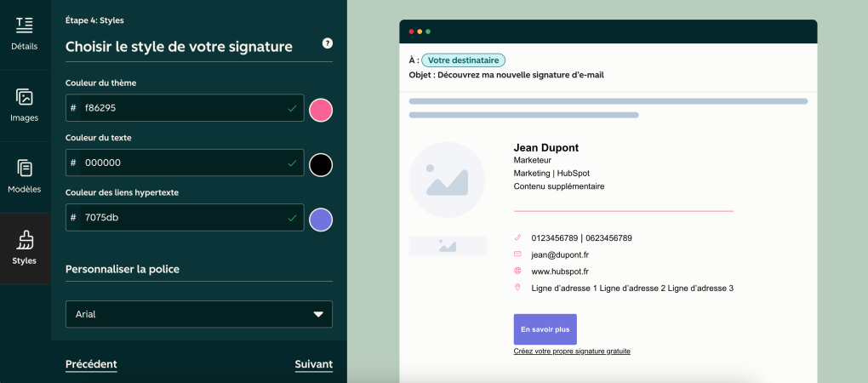Click the Étape 4: Styles step label
The width and height of the screenshot is (868, 383).
(94, 20)
